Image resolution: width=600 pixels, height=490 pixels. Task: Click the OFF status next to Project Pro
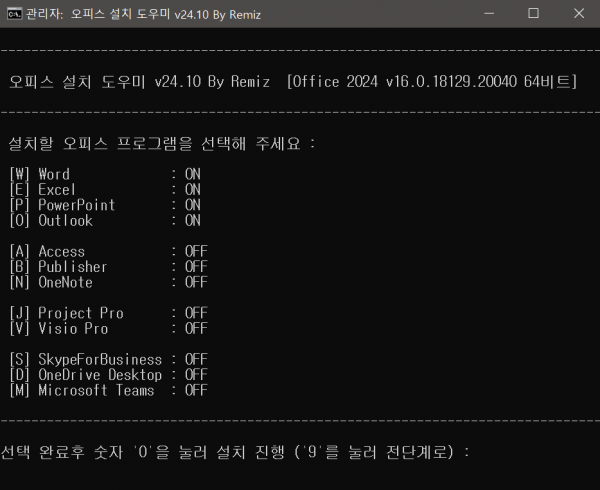[x=196, y=313]
